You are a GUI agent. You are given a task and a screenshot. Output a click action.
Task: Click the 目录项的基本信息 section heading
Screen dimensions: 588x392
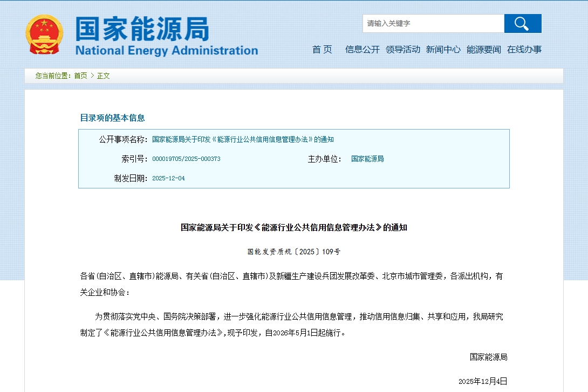(x=112, y=118)
